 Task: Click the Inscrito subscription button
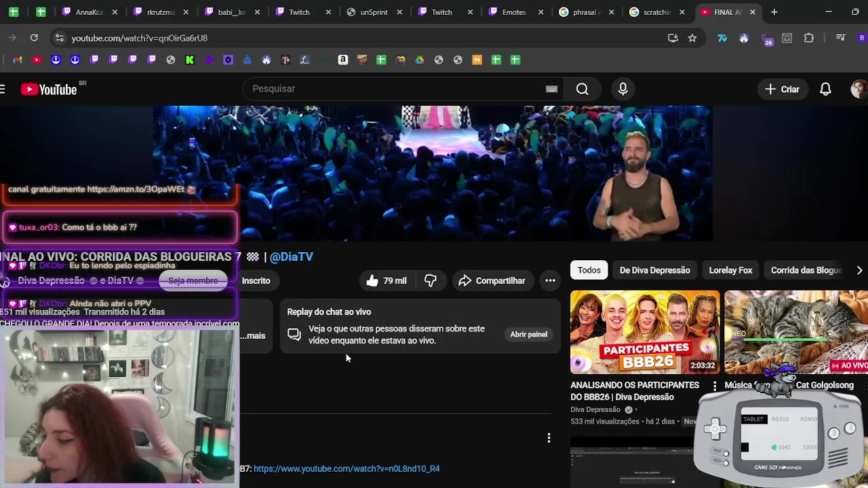point(256,281)
